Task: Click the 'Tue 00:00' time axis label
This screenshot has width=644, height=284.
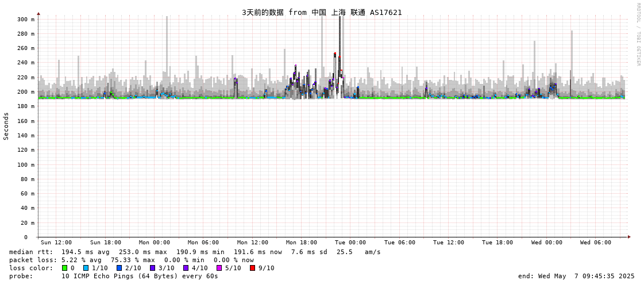Action: click(350, 243)
